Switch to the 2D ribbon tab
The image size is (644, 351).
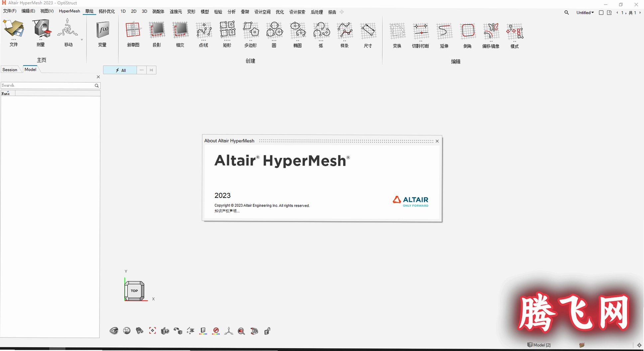pyautogui.click(x=134, y=11)
